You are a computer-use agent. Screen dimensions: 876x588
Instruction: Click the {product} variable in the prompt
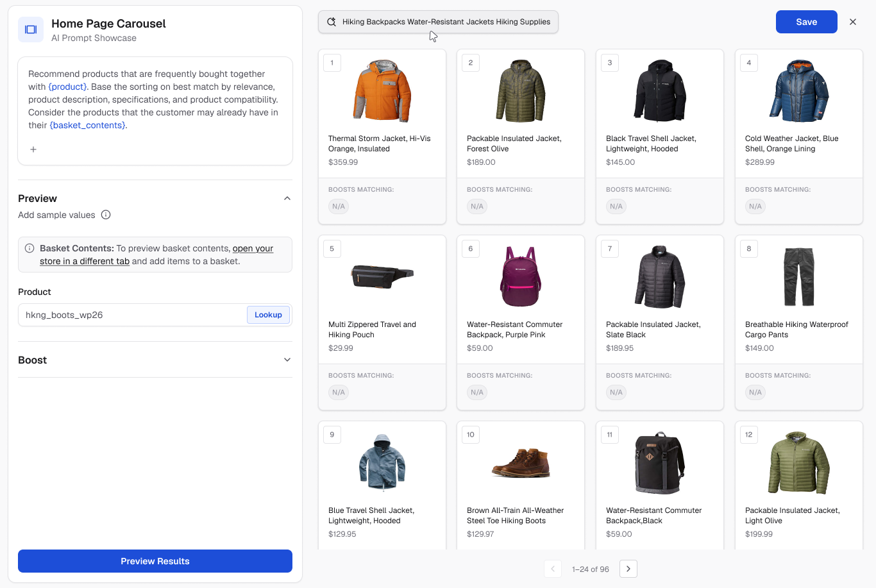click(67, 87)
